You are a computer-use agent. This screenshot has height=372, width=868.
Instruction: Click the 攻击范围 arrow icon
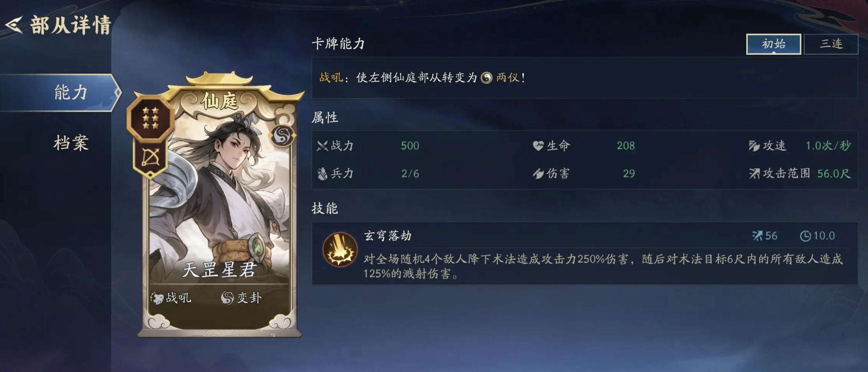click(754, 174)
